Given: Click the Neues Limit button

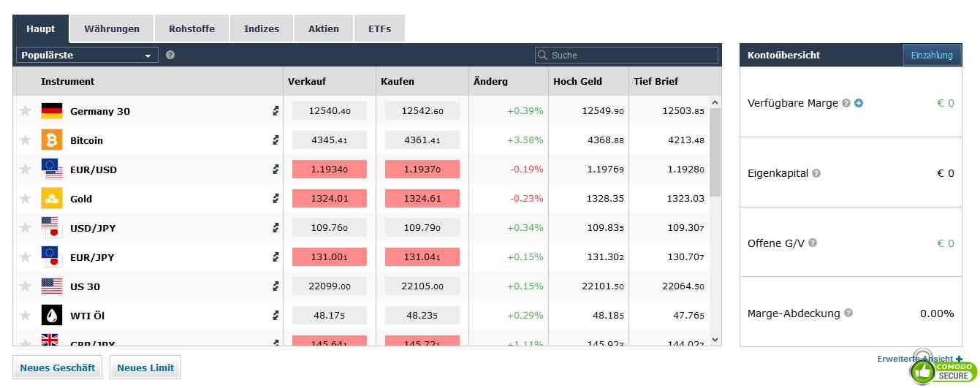Looking at the screenshot, I should [145, 368].
